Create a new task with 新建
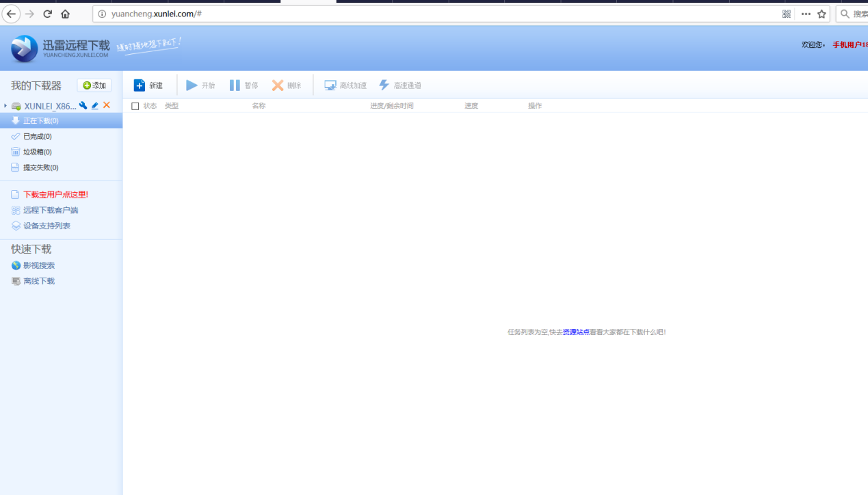Image resolution: width=868 pixels, height=495 pixels. click(148, 85)
